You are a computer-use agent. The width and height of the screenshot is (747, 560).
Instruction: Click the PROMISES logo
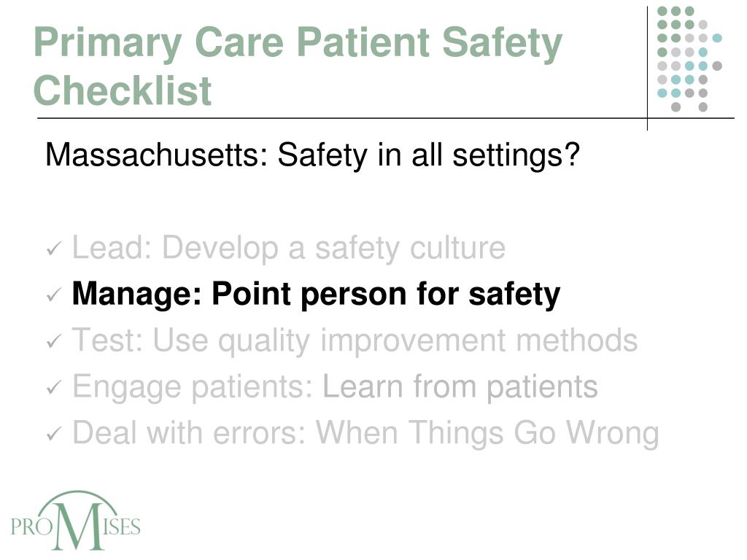(75, 521)
